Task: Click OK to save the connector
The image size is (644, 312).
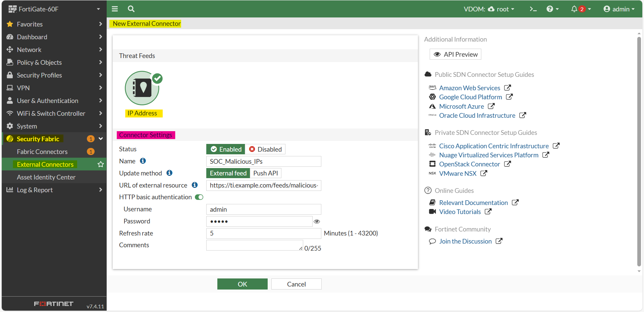Action: (x=243, y=284)
